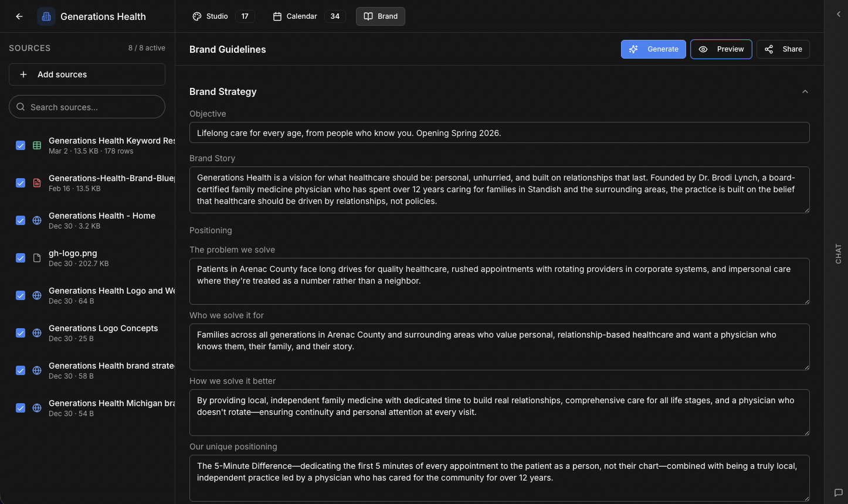
Task: Click The problem we solve text area
Action: pos(500,281)
